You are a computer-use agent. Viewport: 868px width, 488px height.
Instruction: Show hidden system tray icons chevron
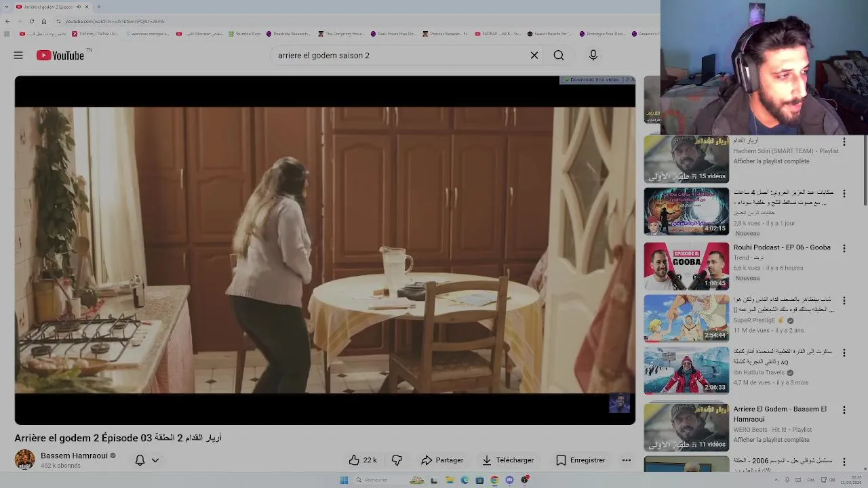click(x=776, y=480)
